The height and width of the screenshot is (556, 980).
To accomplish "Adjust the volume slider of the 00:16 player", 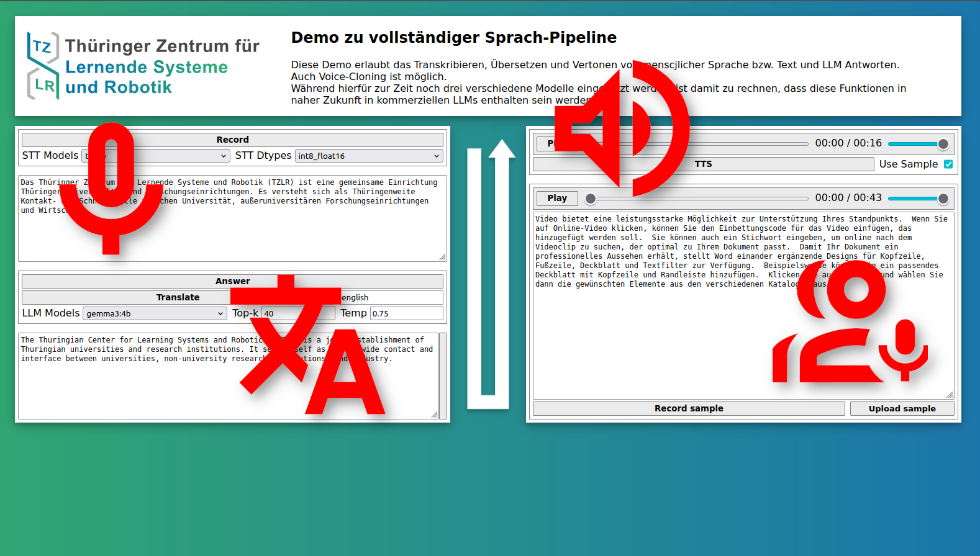I will pos(915,144).
